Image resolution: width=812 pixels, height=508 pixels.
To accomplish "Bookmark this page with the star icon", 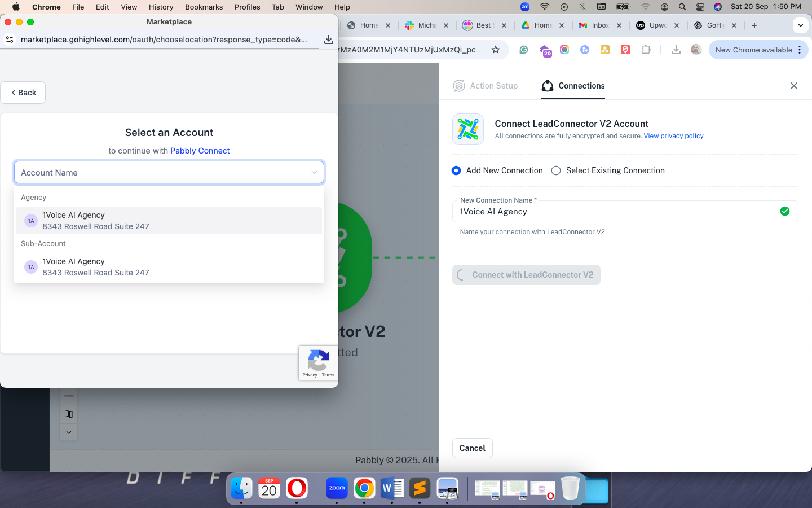I will [496, 50].
